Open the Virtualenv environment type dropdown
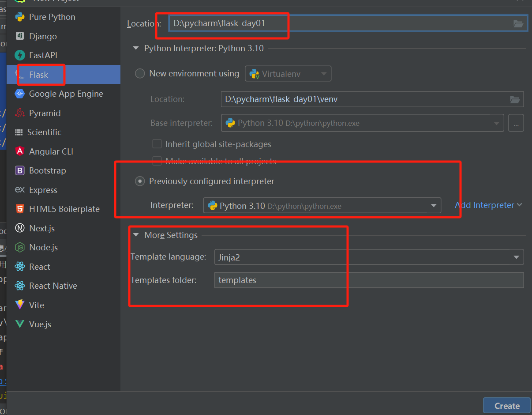 pos(288,74)
